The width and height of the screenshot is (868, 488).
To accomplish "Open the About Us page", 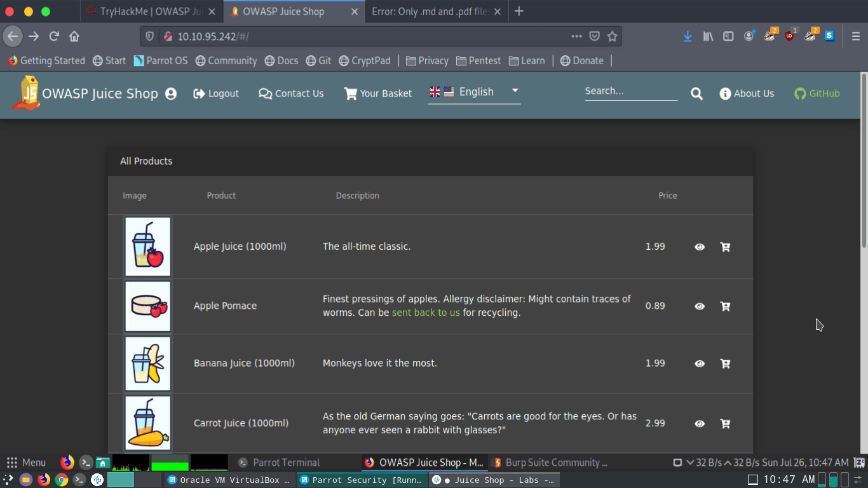I will (747, 93).
